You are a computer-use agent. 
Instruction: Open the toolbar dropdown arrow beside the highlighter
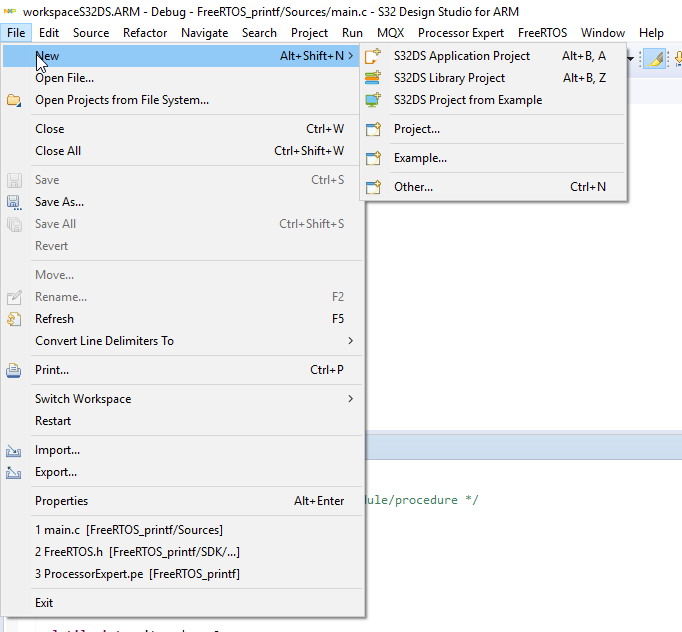click(630, 59)
